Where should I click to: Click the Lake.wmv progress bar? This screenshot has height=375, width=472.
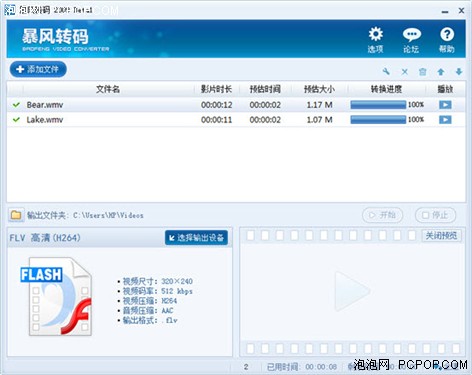pyautogui.click(x=378, y=119)
